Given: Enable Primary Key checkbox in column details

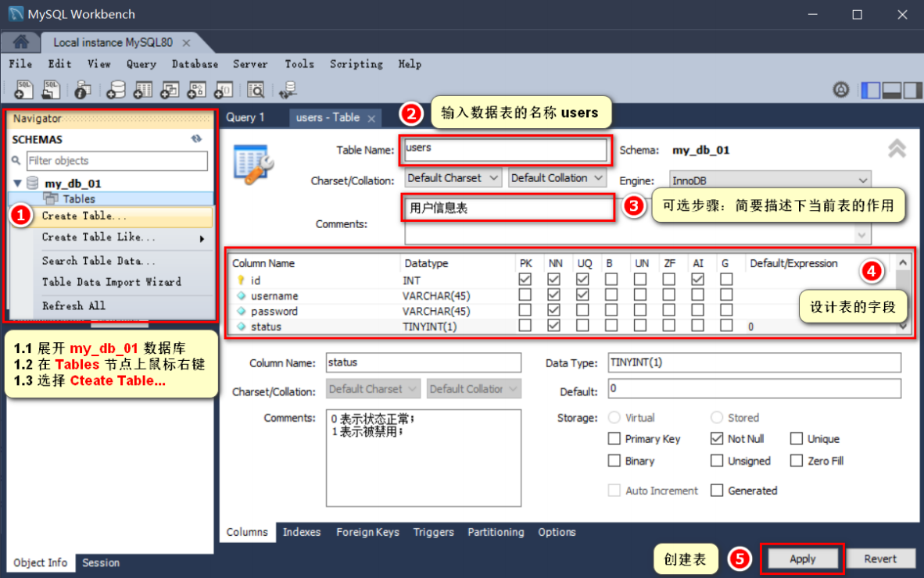Looking at the screenshot, I should [x=614, y=438].
